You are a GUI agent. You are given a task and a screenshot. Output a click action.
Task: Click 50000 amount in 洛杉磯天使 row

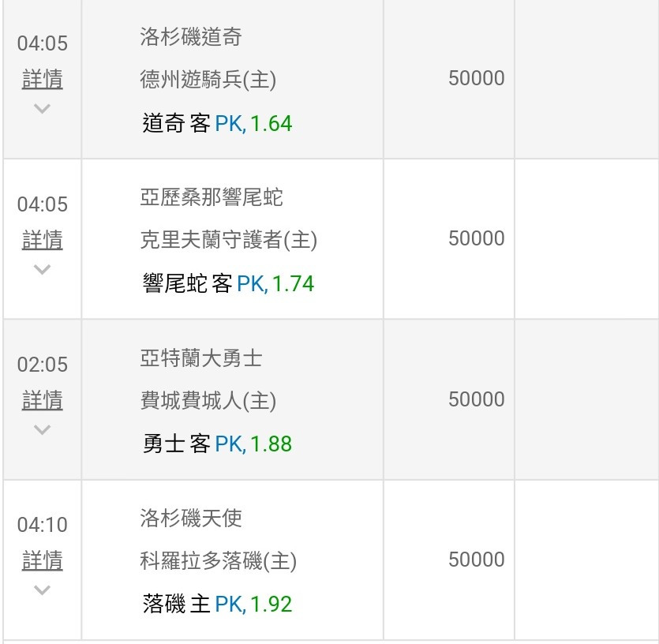coord(476,560)
